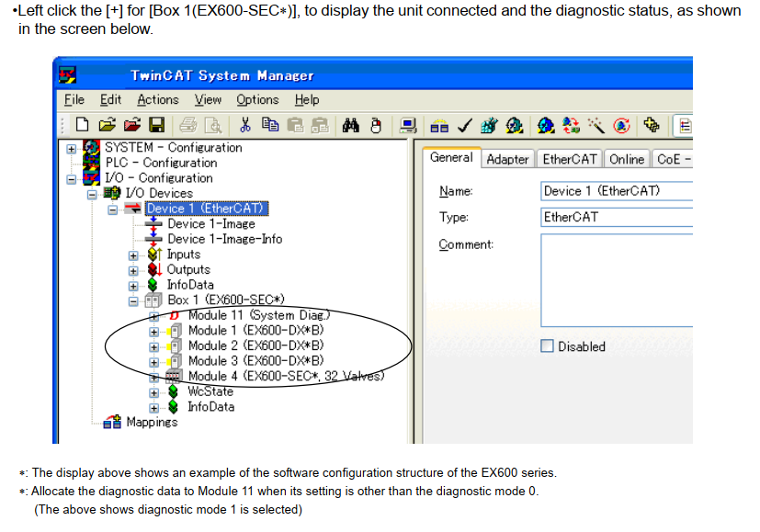Expand the WcState node
Image resolution: width=760 pixels, height=532 pixels.
[153, 393]
